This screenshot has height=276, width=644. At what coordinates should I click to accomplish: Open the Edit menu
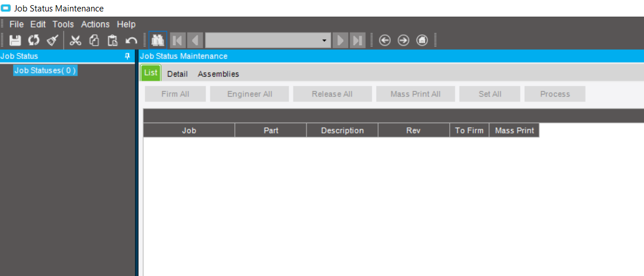tap(38, 24)
